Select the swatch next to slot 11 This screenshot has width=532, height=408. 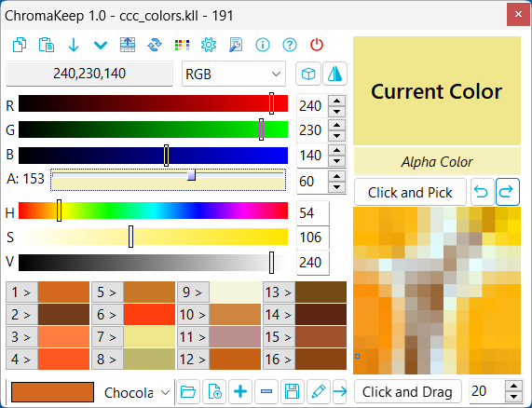(x=235, y=337)
